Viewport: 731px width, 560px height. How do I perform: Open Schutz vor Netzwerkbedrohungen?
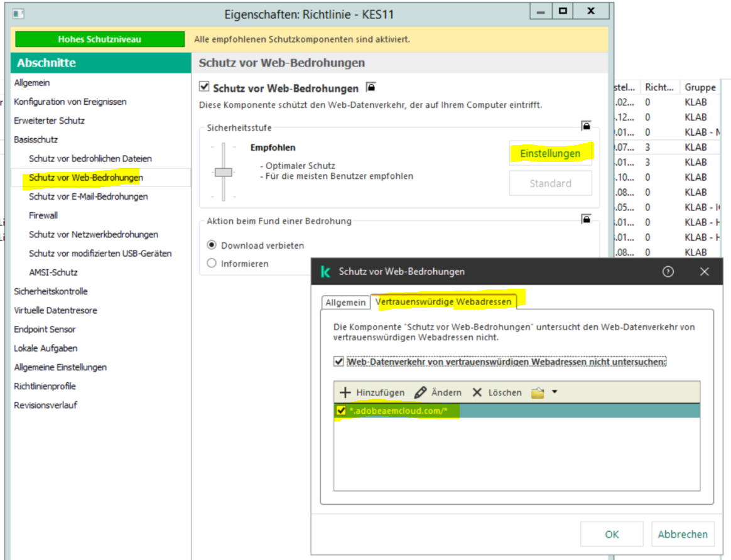[x=94, y=234]
